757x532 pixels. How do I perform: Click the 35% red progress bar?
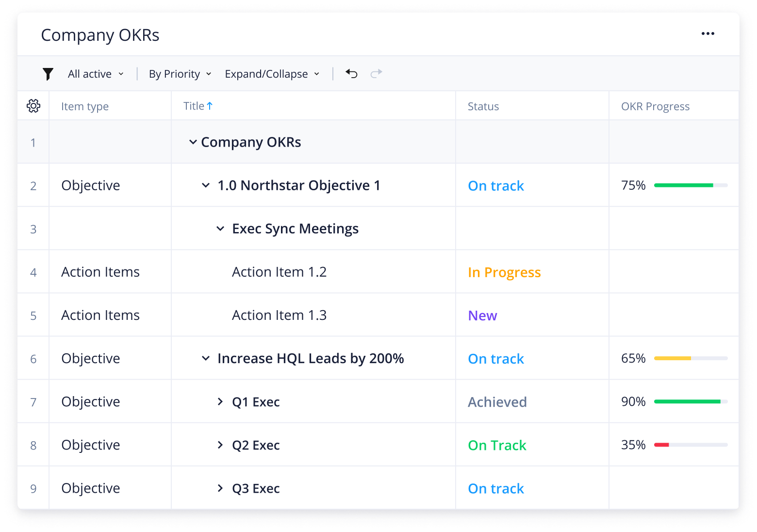(x=691, y=445)
